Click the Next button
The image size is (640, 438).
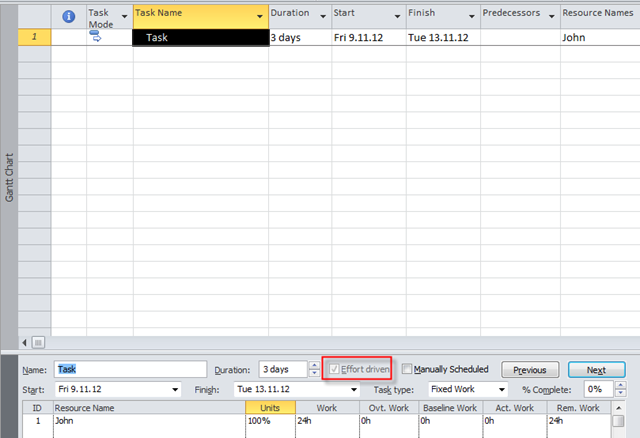pyautogui.click(x=596, y=369)
